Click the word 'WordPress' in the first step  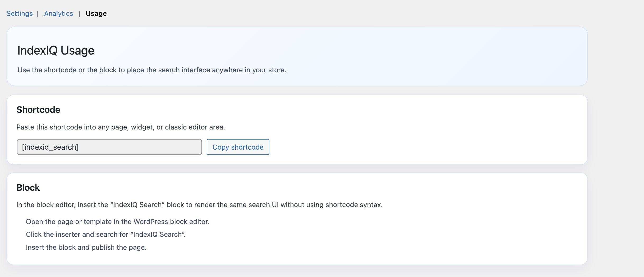(151, 222)
